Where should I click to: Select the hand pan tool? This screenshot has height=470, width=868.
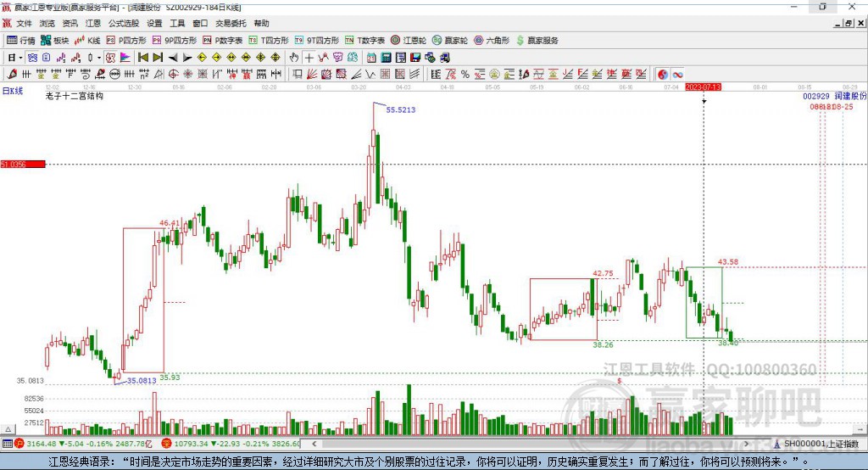(x=294, y=58)
